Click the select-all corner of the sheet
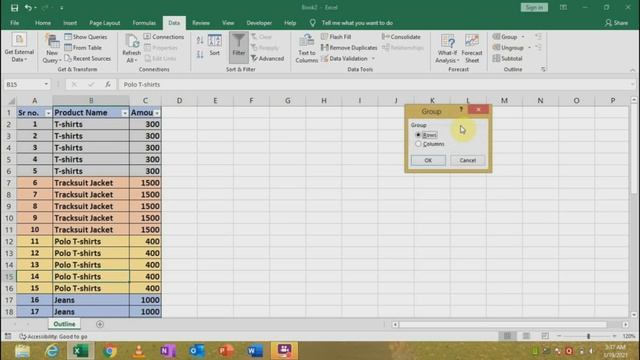The width and height of the screenshot is (640, 360). point(10,100)
